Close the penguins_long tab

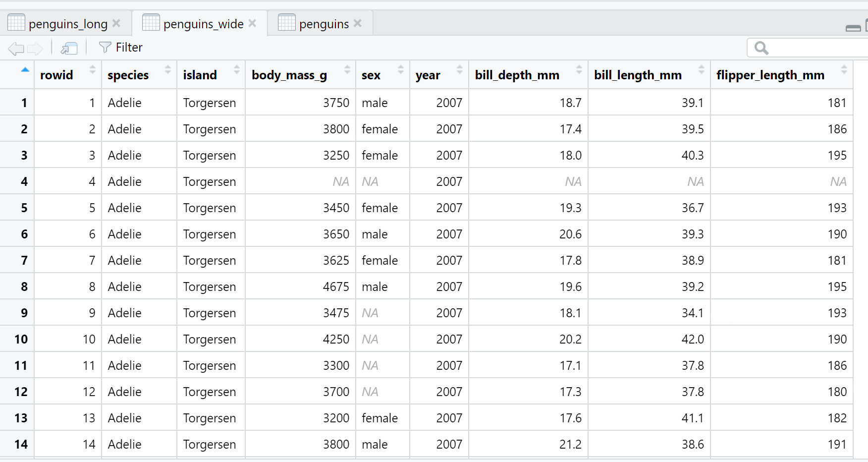pos(116,23)
